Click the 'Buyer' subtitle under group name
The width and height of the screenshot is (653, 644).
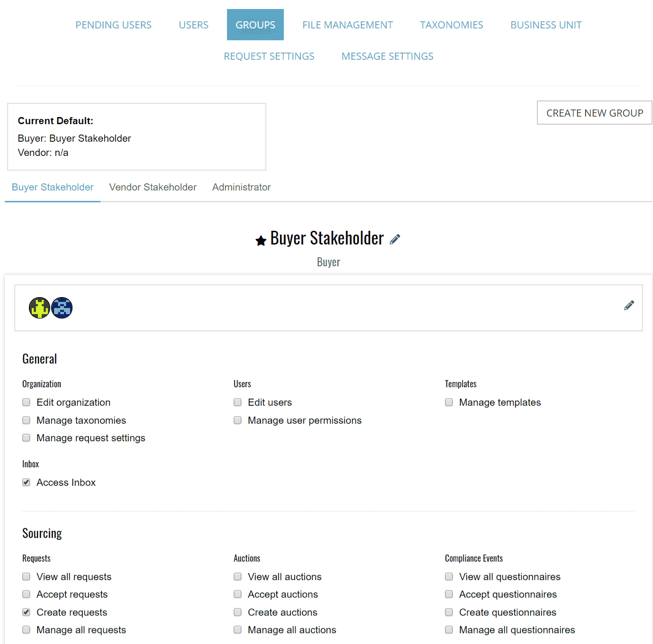click(x=328, y=262)
